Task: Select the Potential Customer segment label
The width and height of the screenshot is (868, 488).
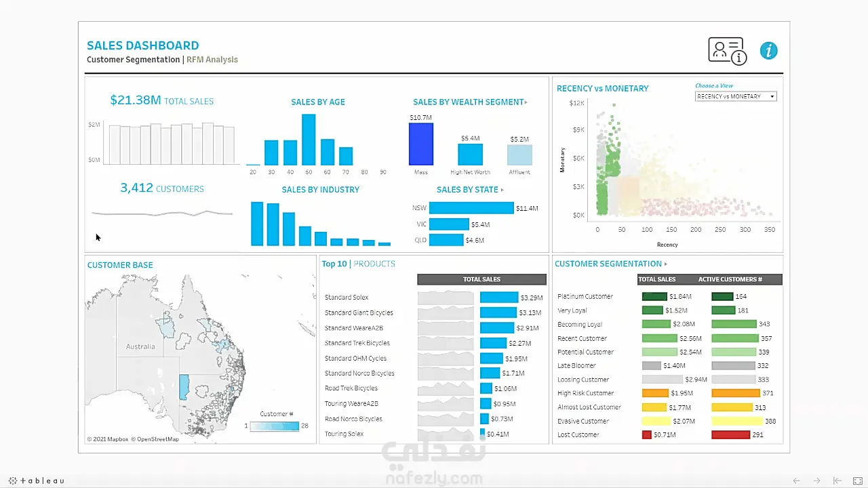Action: click(x=585, y=352)
